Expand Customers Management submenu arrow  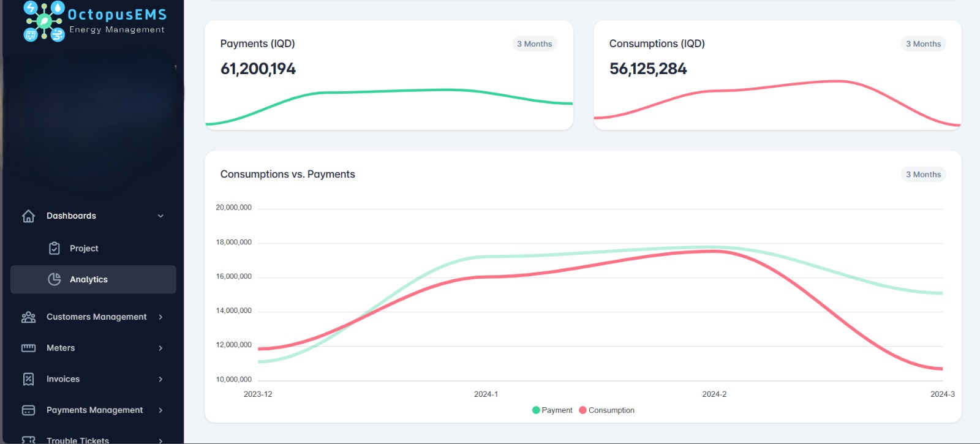pyautogui.click(x=160, y=317)
